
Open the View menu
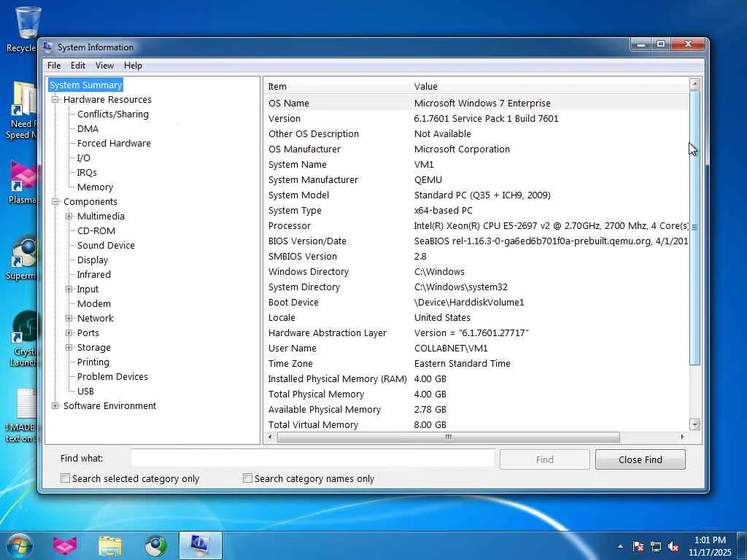point(104,66)
